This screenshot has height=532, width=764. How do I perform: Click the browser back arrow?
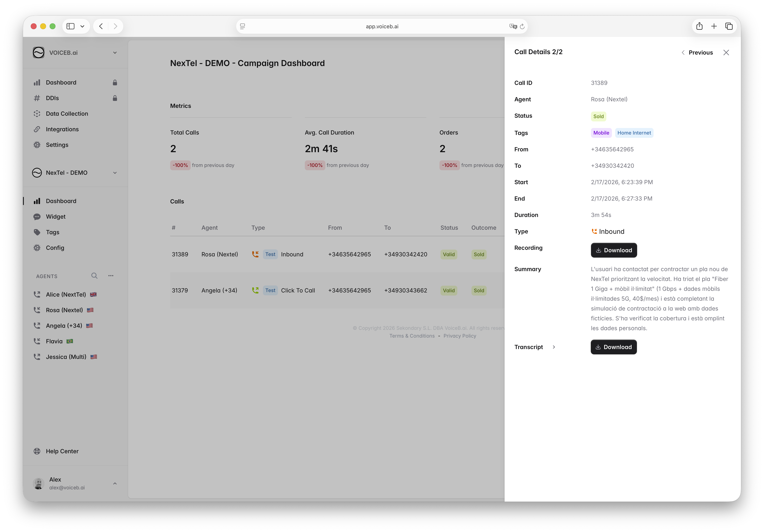pyautogui.click(x=101, y=26)
